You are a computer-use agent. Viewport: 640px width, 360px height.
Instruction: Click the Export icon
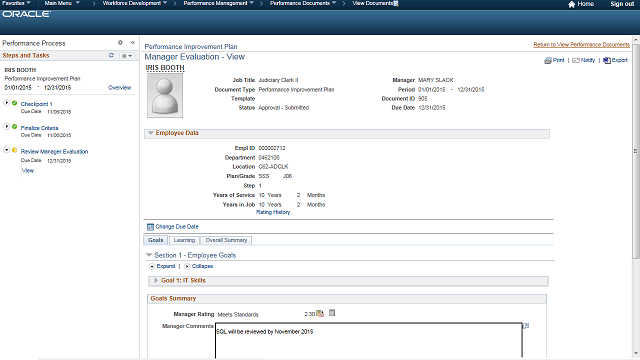tap(607, 60)
